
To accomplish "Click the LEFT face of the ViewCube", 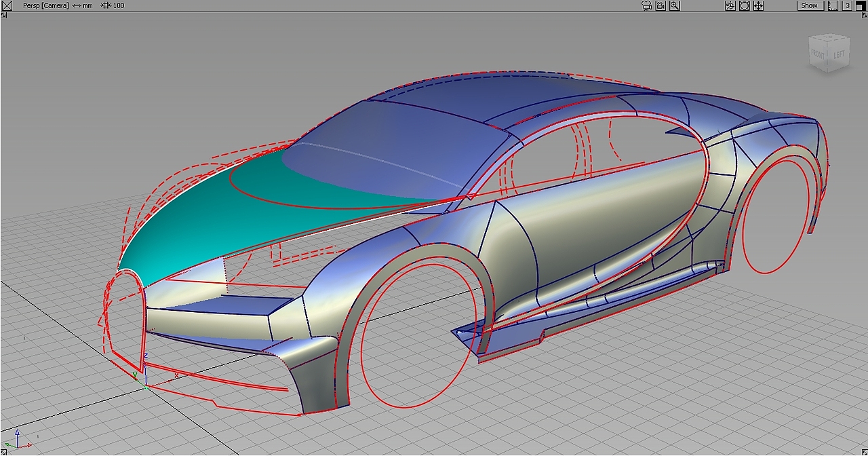I will click(x=838, y=54).
